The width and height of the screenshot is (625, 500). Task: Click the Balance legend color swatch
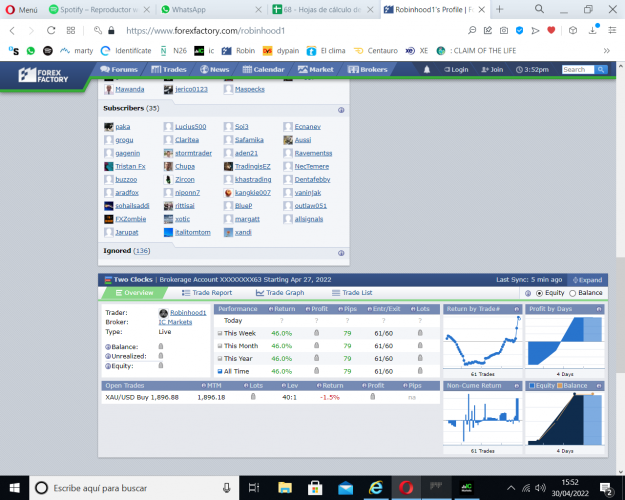pos(560,386)
